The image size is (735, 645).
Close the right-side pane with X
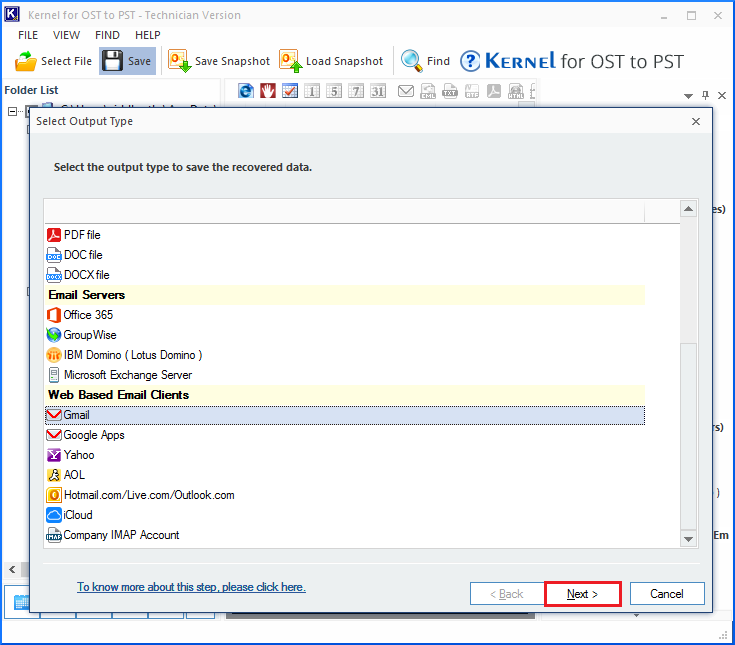coord(722,96)
